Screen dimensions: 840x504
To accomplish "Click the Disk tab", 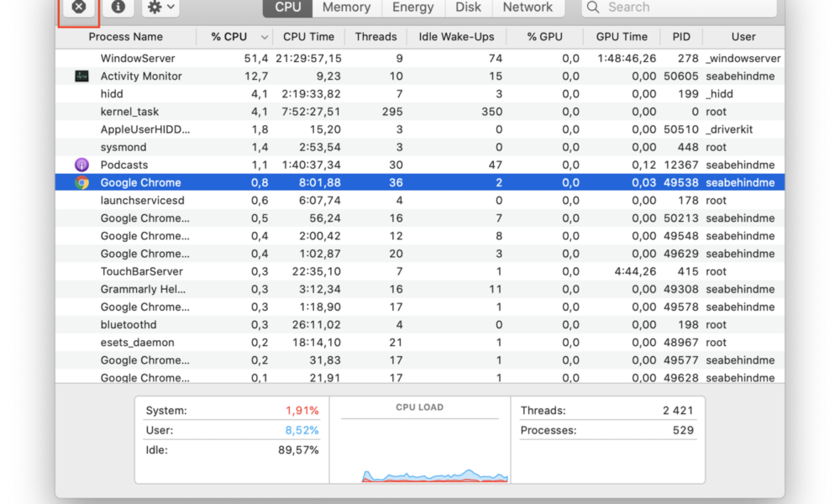I will click(468, 8).
